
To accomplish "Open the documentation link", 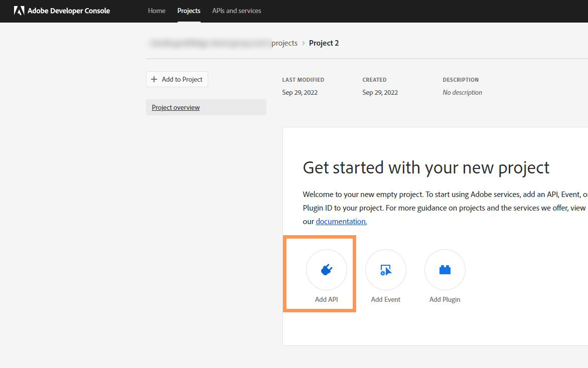I will pyautogui.click(x=341, y=222).
